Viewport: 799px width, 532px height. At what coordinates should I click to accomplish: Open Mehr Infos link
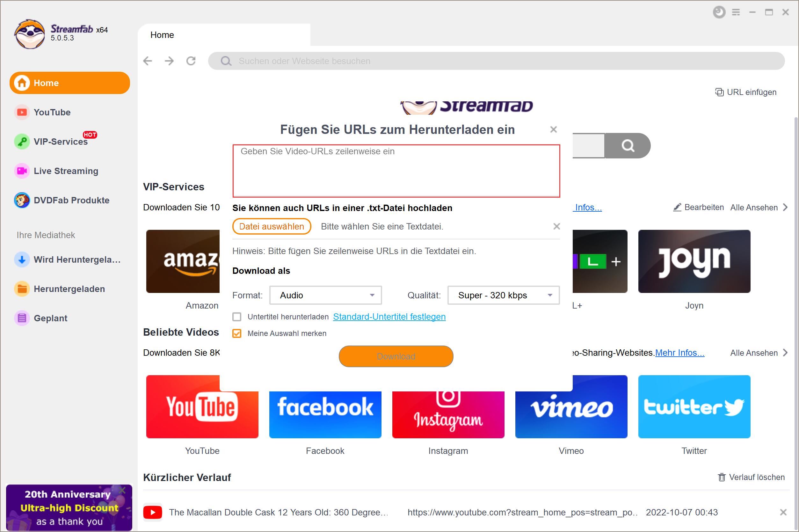tap(679, 353)
